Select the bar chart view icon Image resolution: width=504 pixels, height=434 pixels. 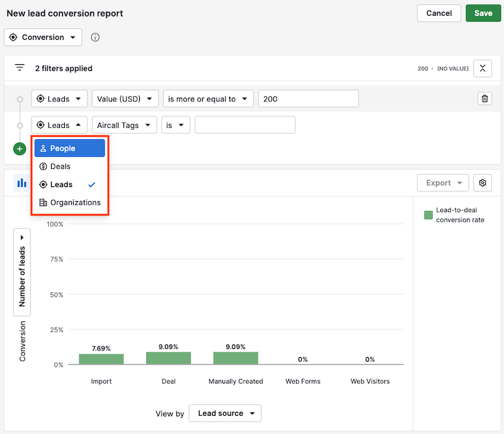[22, 183]
